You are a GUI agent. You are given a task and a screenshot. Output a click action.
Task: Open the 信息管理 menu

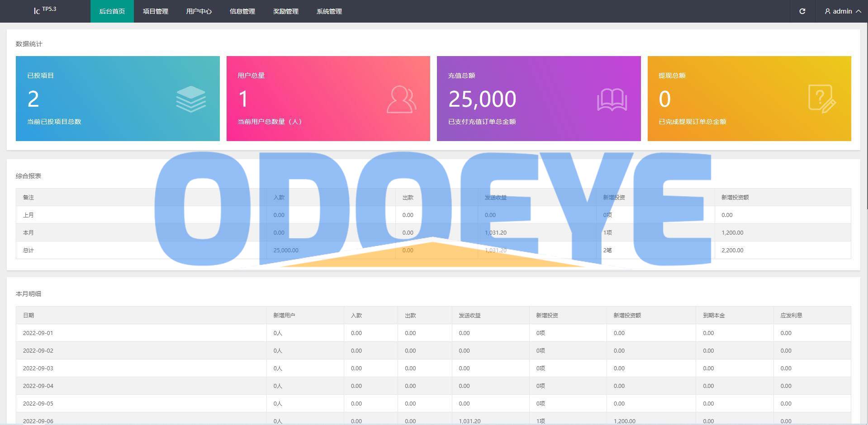(242, 11)
